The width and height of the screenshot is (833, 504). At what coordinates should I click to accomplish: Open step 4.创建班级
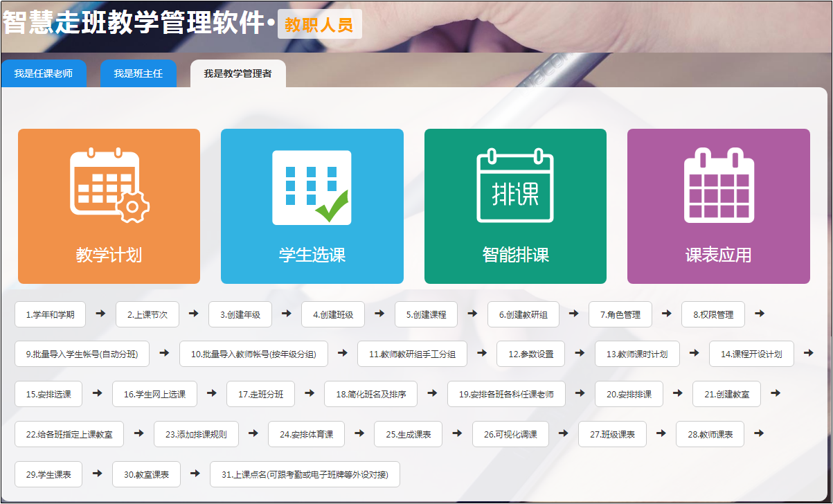tap(333, 314)
